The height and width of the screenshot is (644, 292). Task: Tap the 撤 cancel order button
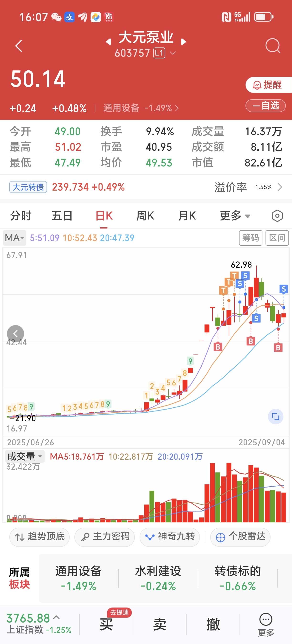pyautogui.click(x=213, y=624)
